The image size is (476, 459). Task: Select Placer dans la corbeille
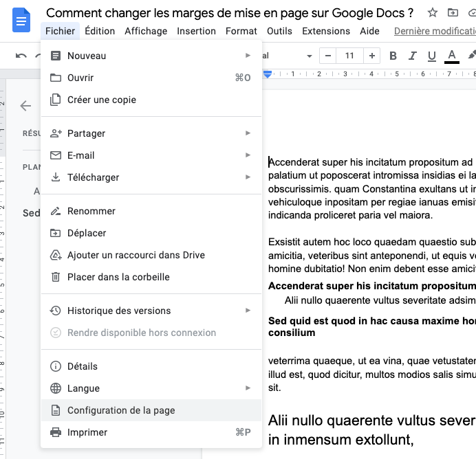coord(151,277)
